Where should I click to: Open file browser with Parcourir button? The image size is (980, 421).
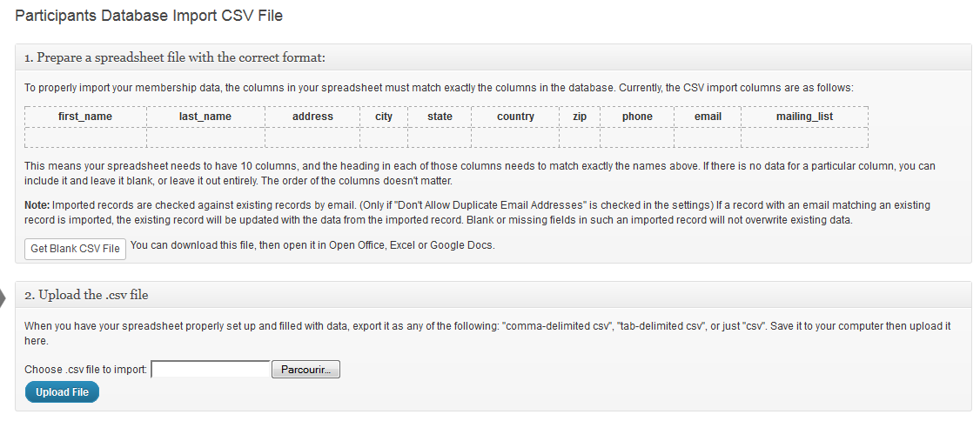click(x=305, y=370)
